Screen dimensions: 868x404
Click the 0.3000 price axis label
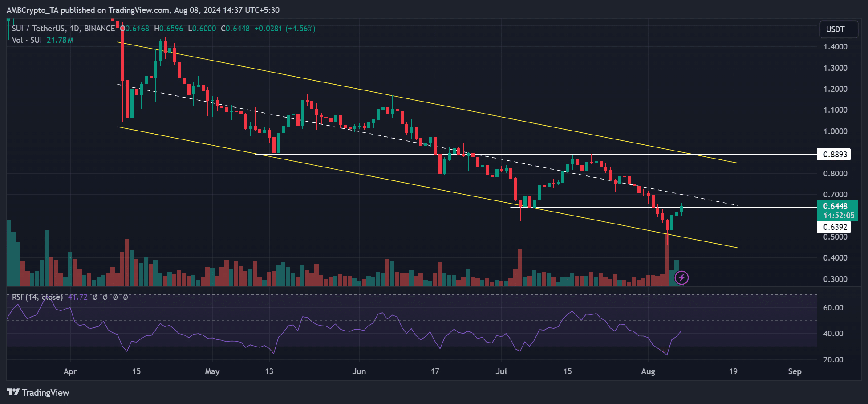pos(835,279)
